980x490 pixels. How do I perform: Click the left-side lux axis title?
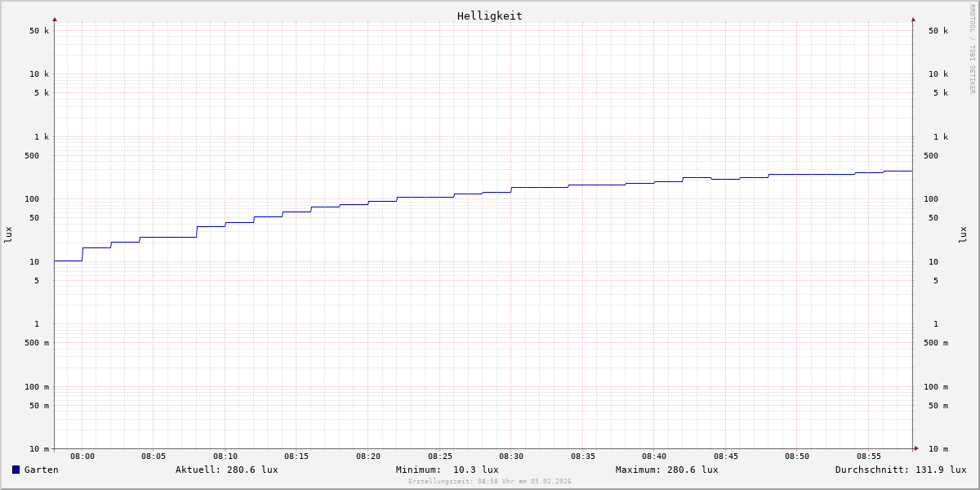tap(8, 234)
